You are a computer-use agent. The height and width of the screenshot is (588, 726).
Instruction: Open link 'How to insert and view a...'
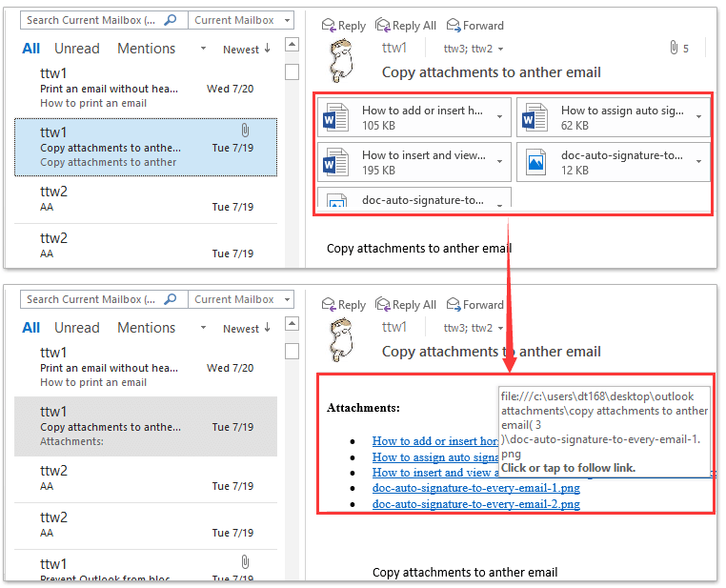[x=435, y=473]
